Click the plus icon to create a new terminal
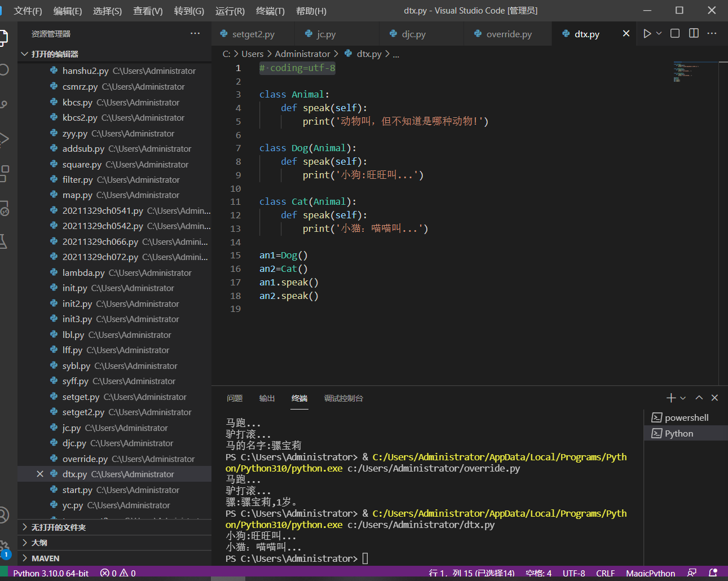Viewport: 728px width, 581px height. (x=670, y=398)
